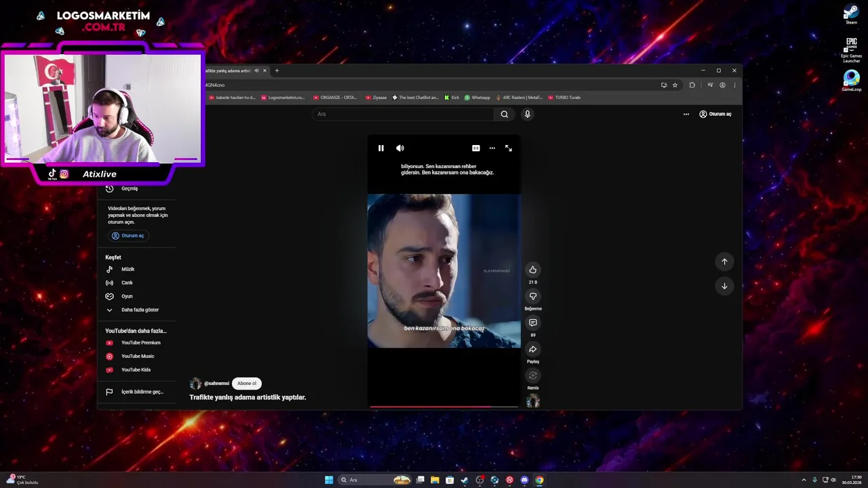
Task: Open the ORGANIZE - ORTA... bookmark
Action: [335, 98]
